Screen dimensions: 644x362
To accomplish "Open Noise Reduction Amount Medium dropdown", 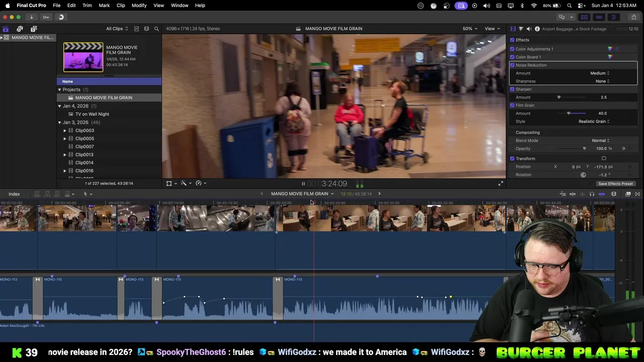I will point(600,73).
